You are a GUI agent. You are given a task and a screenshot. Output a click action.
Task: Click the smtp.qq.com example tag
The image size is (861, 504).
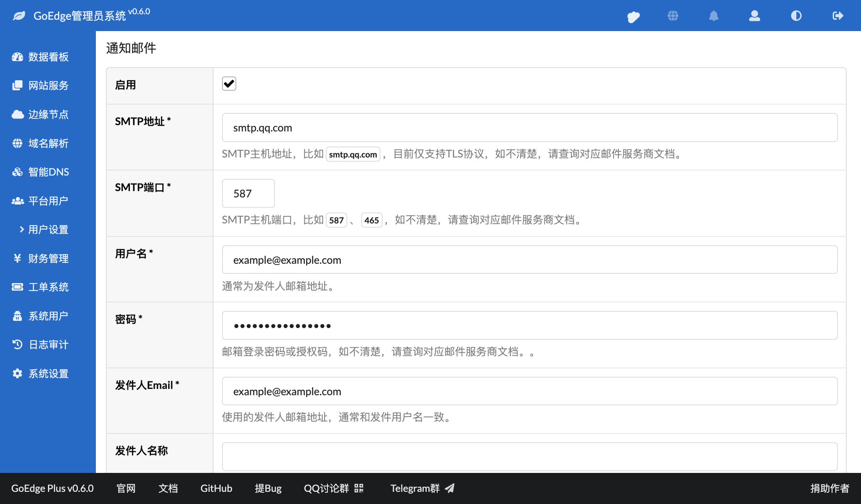pyautogui.click(x=353, y=154)
